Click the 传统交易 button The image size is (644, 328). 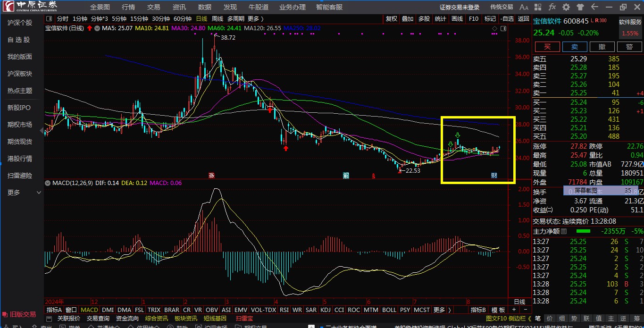(502, 7)
